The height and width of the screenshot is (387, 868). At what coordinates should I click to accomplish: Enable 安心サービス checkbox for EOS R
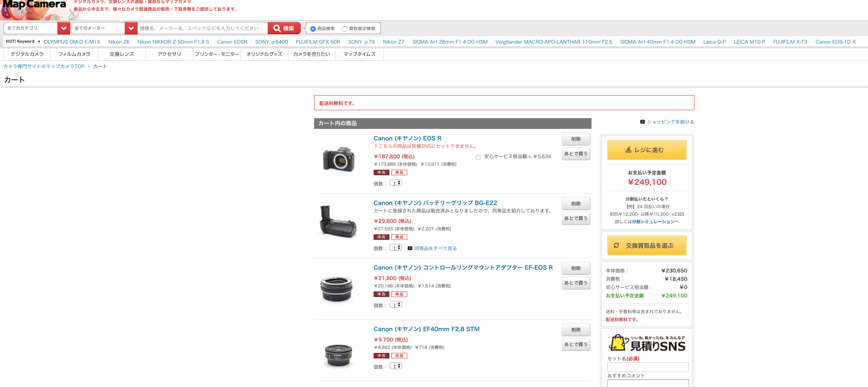[x=478, y=157]
